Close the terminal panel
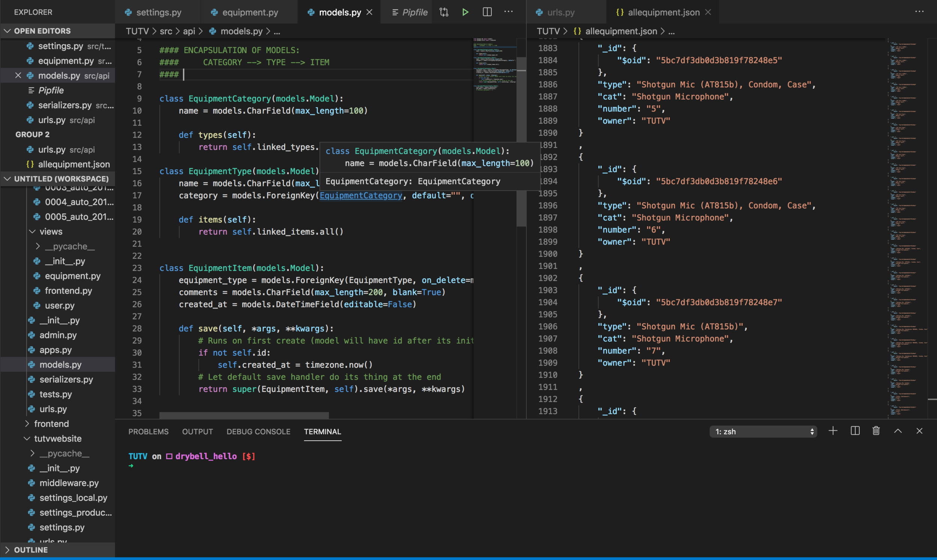 pyautogui.click(x=920, y=430)
